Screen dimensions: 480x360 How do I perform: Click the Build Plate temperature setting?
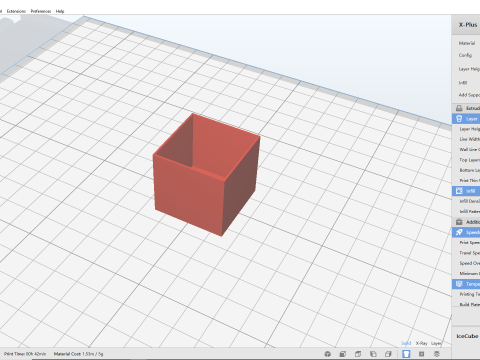click(x=470, y=304)
